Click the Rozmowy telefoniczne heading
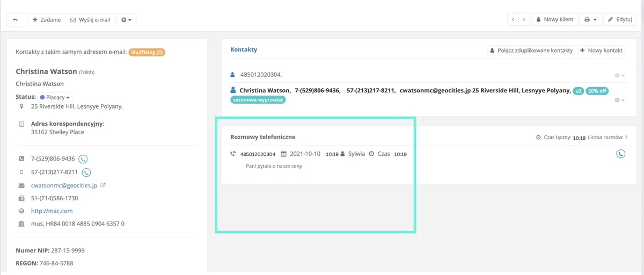The height and width of the screenshot is (275, 644). [263, 137]
